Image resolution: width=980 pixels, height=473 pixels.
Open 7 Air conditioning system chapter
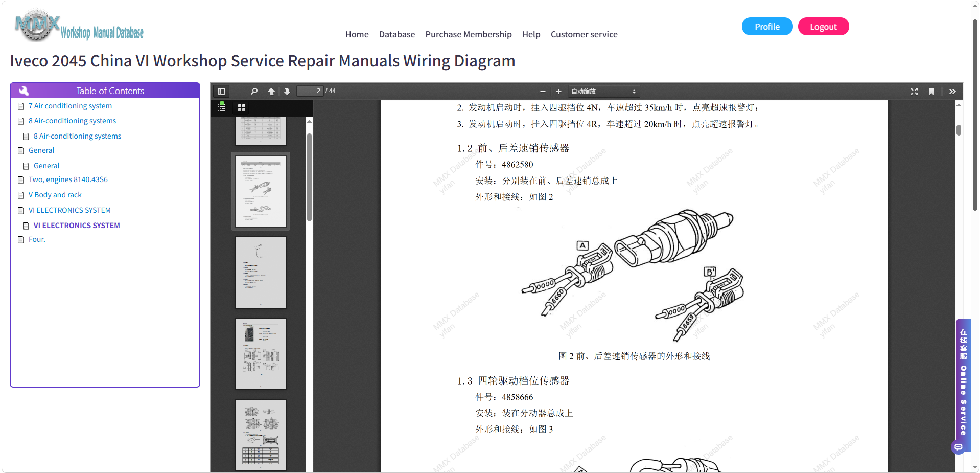point(70,106)
